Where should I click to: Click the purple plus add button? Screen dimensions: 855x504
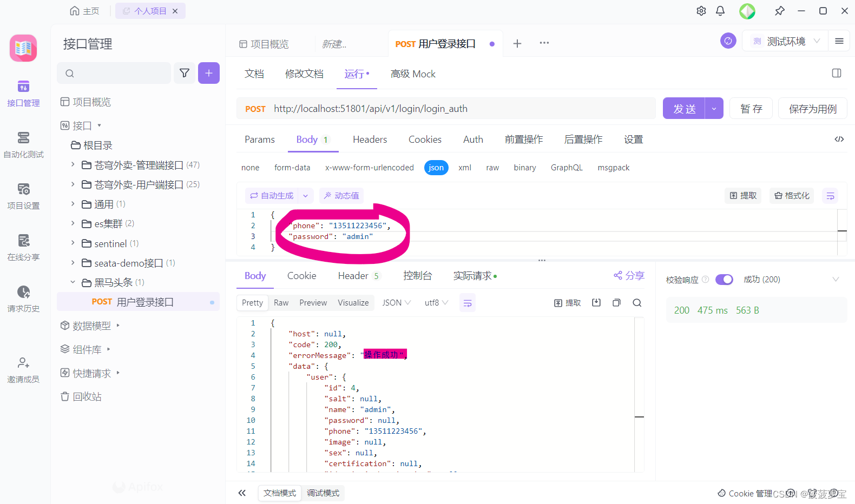pos(209,73)
